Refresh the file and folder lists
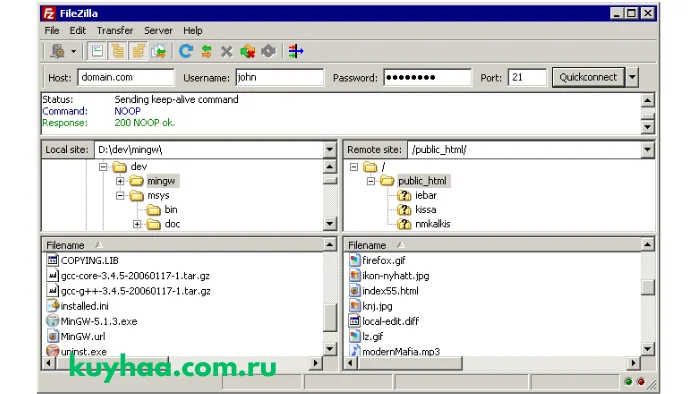700x394 pixels. point(186,51)
